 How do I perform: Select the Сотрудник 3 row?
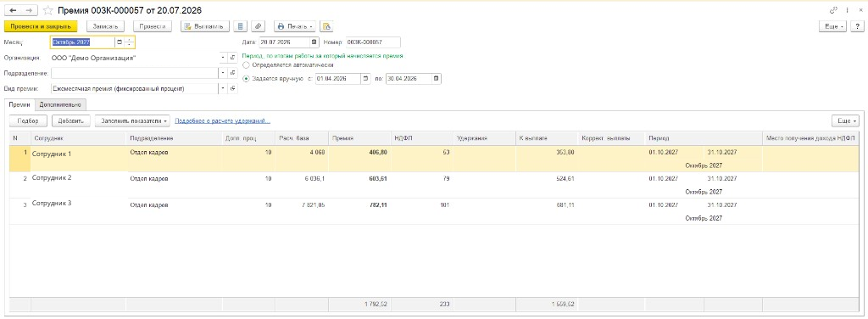(x=433, y=211)
